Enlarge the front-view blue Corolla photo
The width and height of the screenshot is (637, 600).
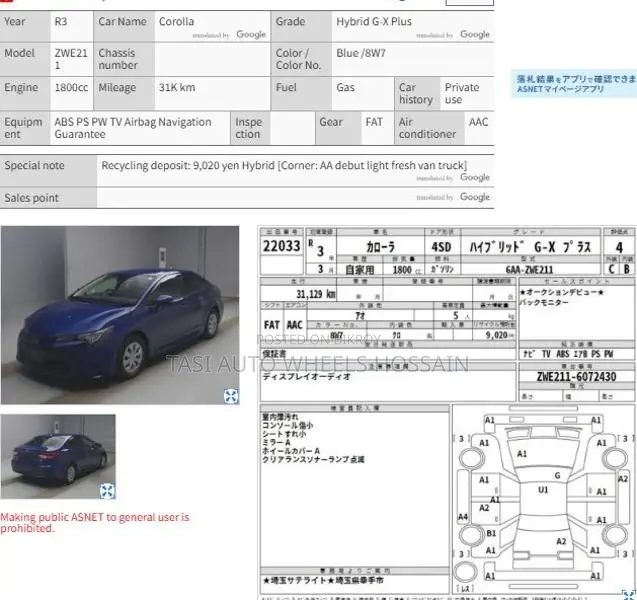(x=120, y=315)
